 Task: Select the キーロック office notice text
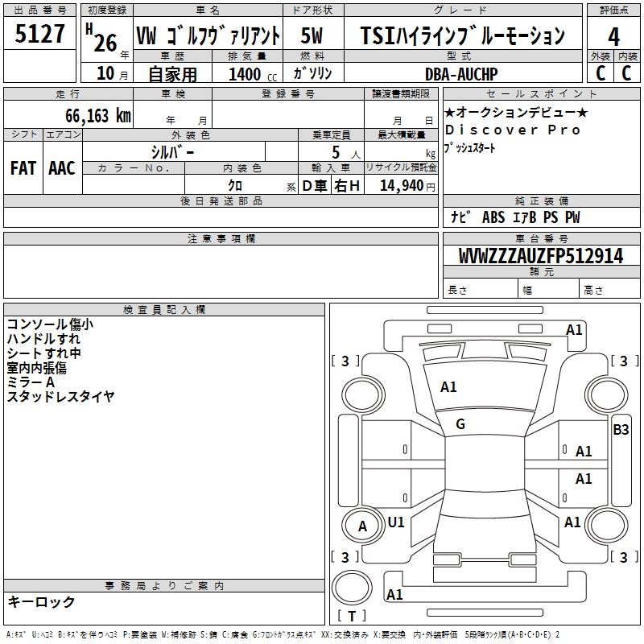pyautogui.click(x=41, y=602)
